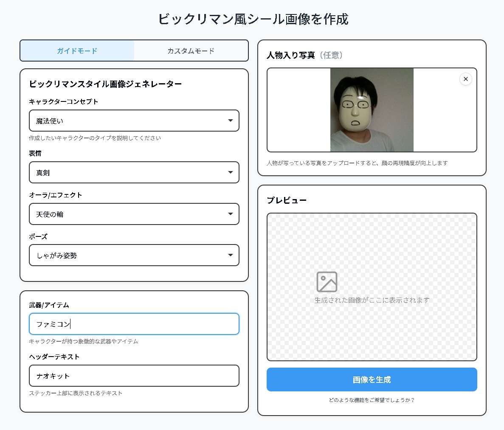Switch to the ガイドモード tab

[x=77, y=51]
